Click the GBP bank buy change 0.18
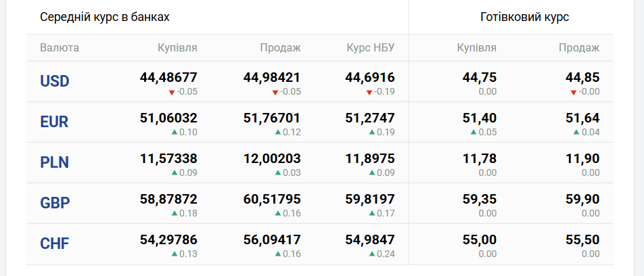Viewport: 644px width, 276px height. [188, 214]
